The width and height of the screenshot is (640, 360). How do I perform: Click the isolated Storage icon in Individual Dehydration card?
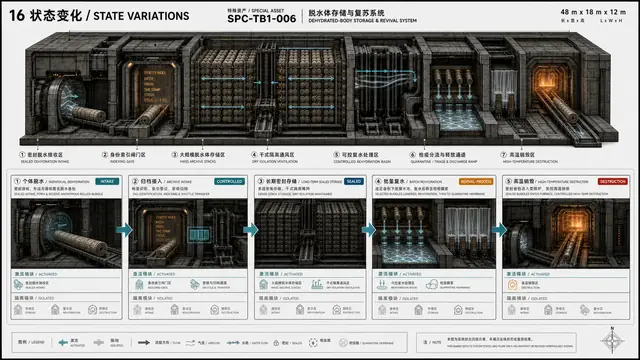[x=18, y=310]
